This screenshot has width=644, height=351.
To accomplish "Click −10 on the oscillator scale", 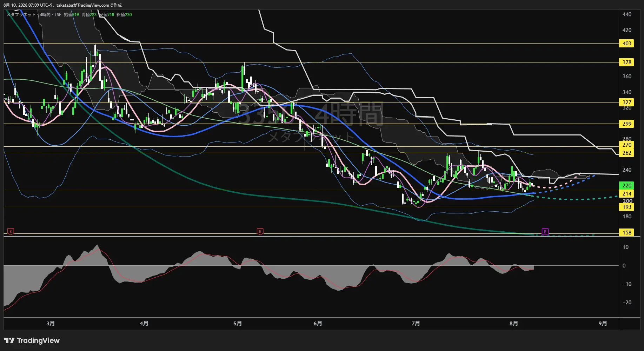I will click(627, 284).
